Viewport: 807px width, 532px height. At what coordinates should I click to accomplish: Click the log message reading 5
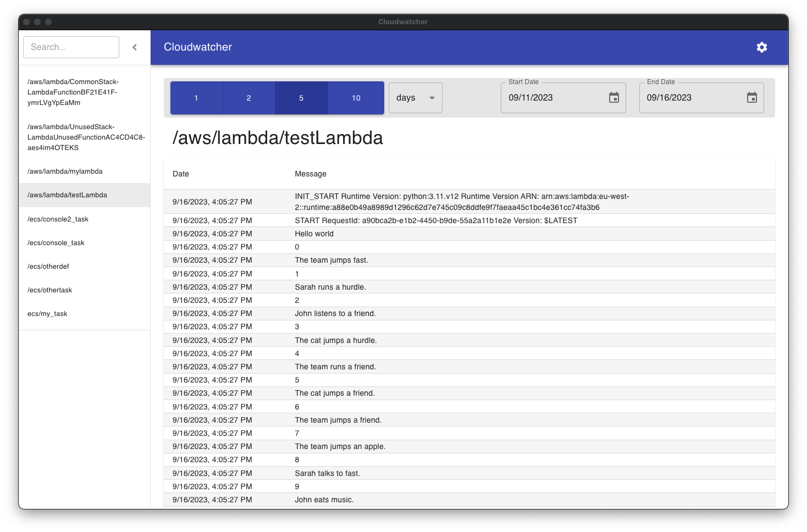(x=297, y=380)
